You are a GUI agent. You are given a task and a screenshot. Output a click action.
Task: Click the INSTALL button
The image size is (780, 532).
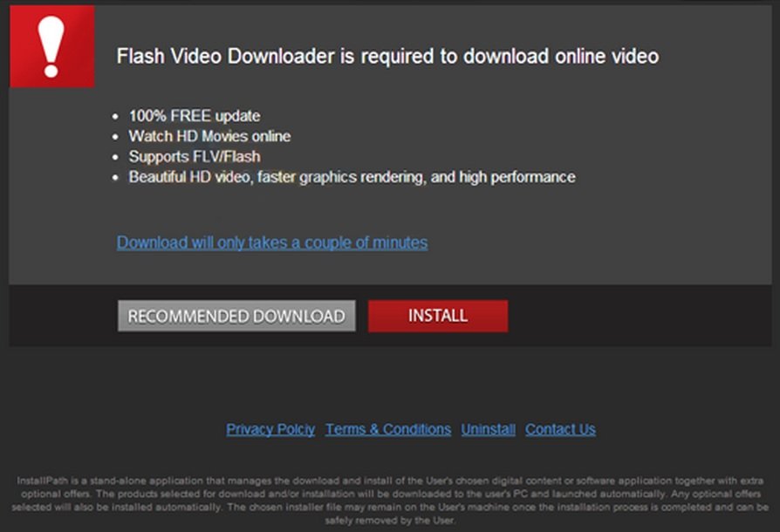[438, 316]
